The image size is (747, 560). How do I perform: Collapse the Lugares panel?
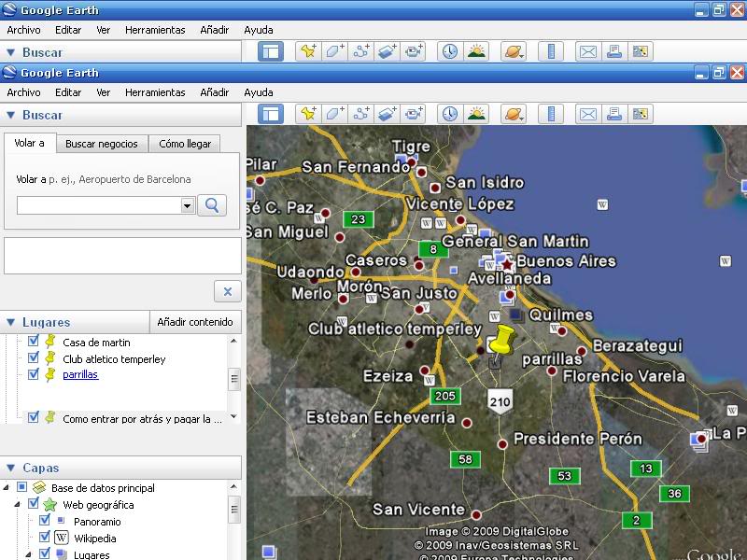click(x=11, y=322)
